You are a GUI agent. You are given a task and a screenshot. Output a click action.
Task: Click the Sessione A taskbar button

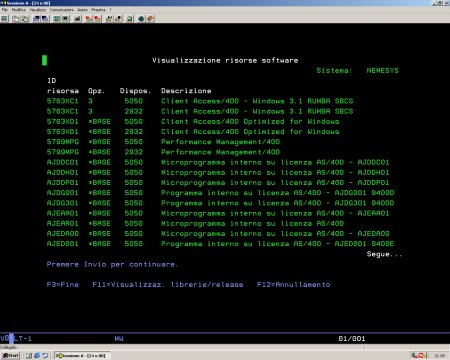[82, 356]
